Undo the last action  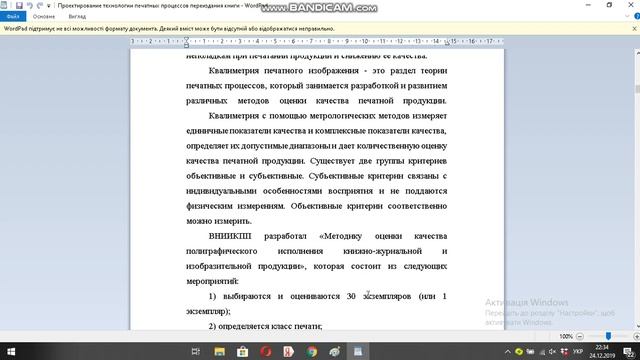pyautogui.click(x=29, y=5)
